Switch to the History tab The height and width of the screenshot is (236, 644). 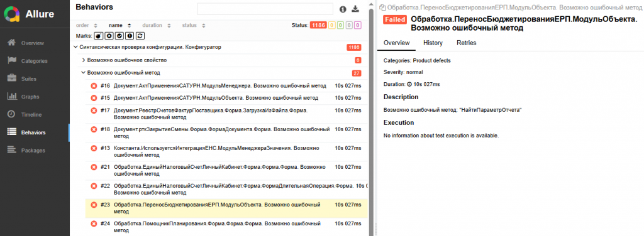click(x=433, y=43)
